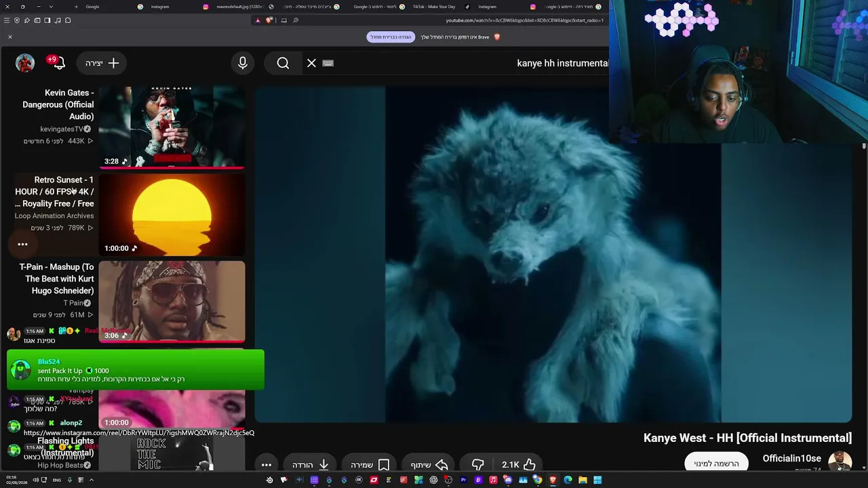Open the Rock The Mic thumbnail

(x=172, y=454)
